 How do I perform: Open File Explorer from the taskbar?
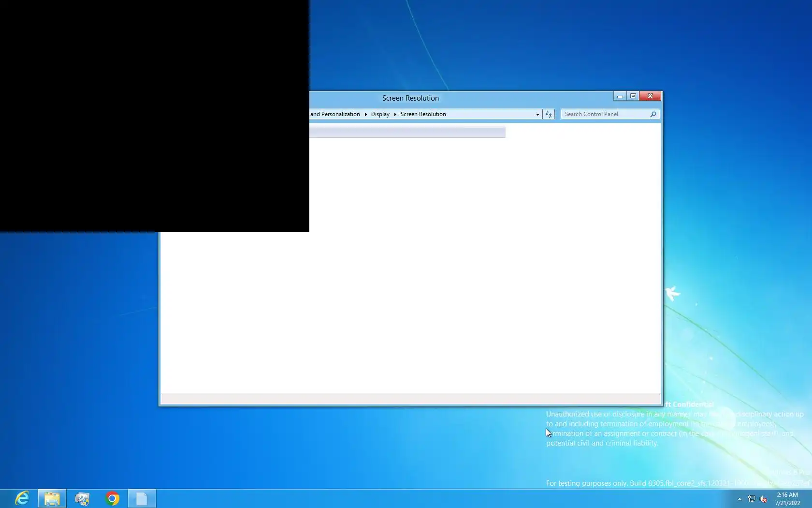pos(52,498)
